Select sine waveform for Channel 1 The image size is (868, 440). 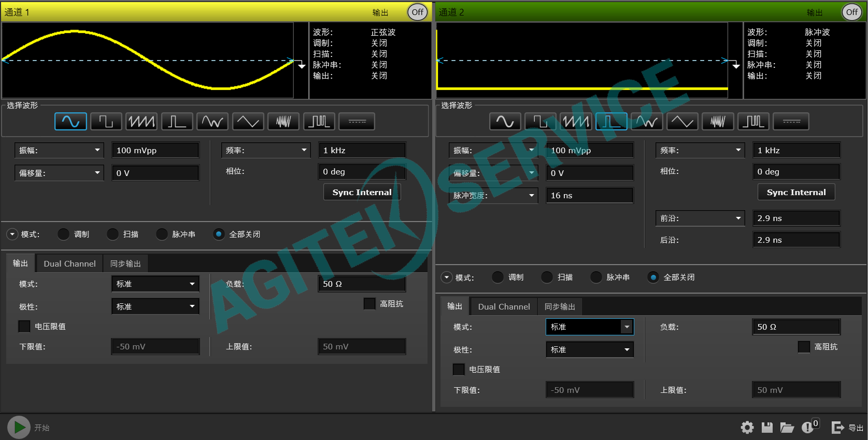pyautogui.click(x=70, y=122)
